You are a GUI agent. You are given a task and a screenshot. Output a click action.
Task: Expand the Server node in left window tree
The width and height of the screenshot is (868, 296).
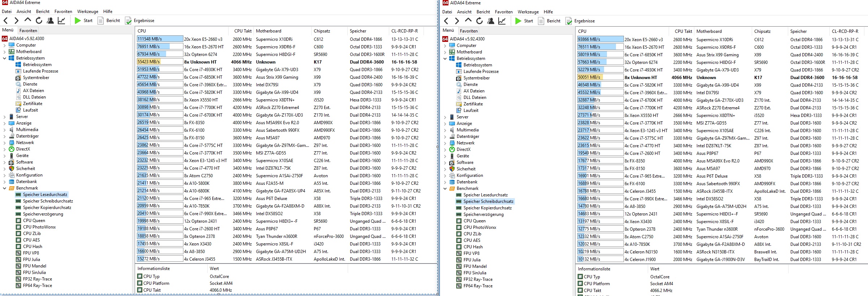tap(4, 117)
